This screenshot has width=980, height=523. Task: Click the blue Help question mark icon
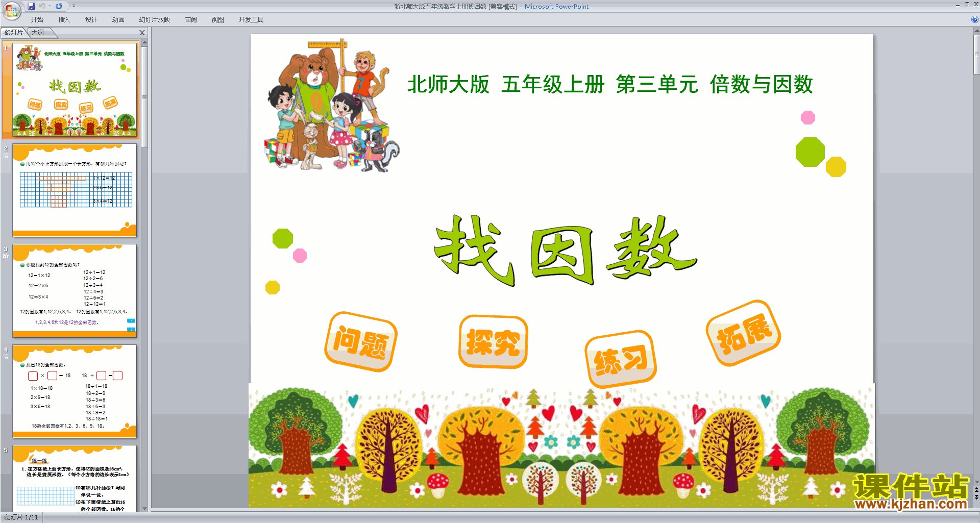pos(974,20)
